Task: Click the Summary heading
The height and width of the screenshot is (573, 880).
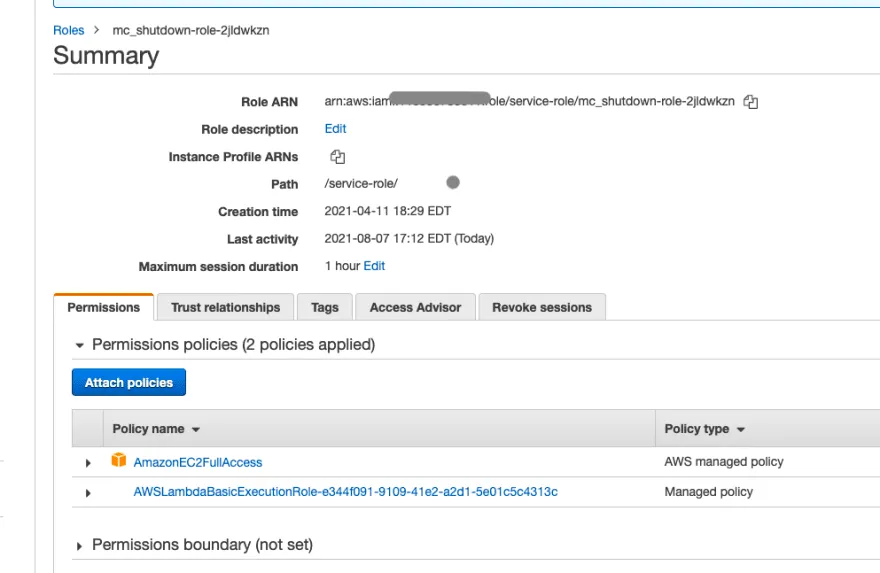Action: click(x=106, y=56)
